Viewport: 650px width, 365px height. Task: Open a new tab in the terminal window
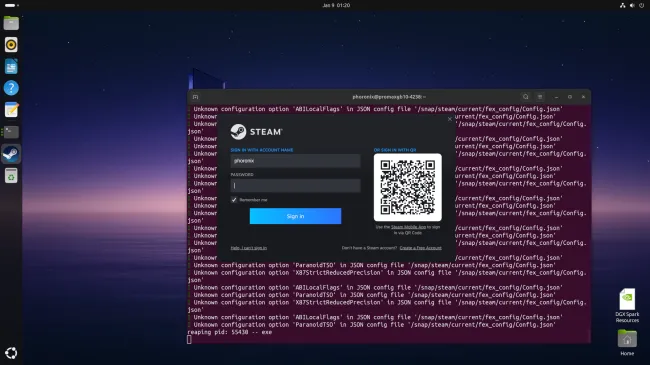point(195,97)
